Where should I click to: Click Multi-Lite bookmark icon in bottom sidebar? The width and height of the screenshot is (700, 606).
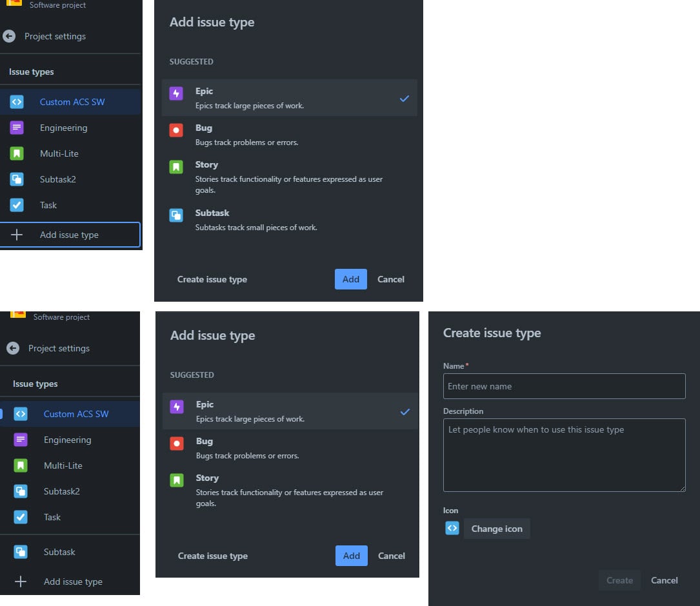pos(21,465)
